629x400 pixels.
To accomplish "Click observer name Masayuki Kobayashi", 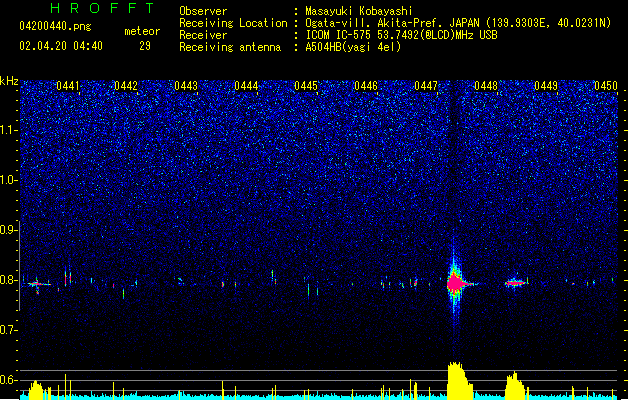I will [x=358, y=11].
